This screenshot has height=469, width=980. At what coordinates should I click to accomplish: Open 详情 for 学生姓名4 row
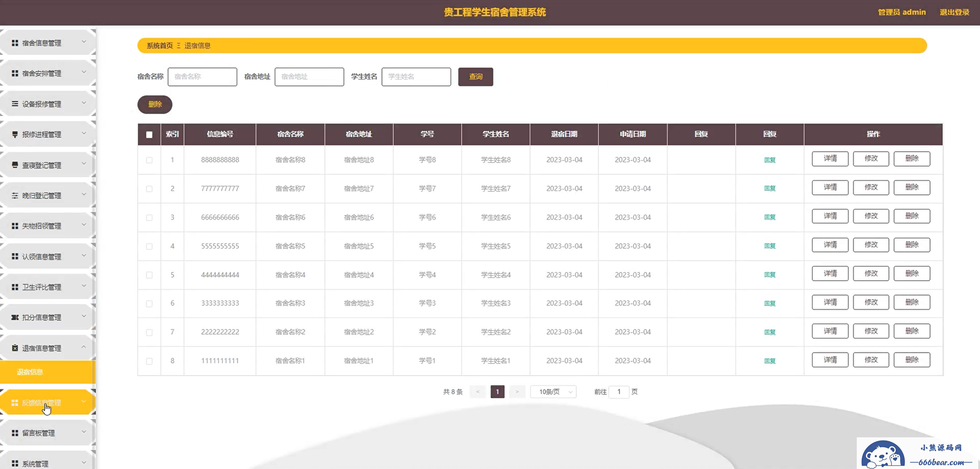click(830, 274)
